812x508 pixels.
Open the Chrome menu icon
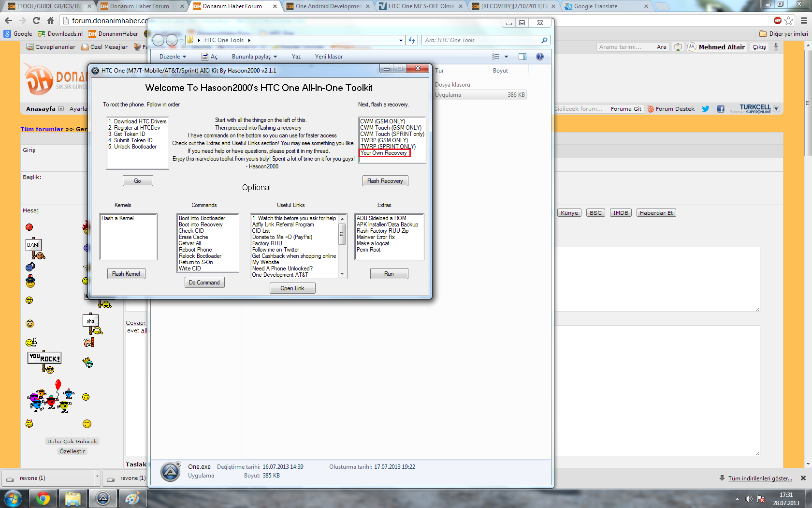pyautogui.click(x=804, y=20)
